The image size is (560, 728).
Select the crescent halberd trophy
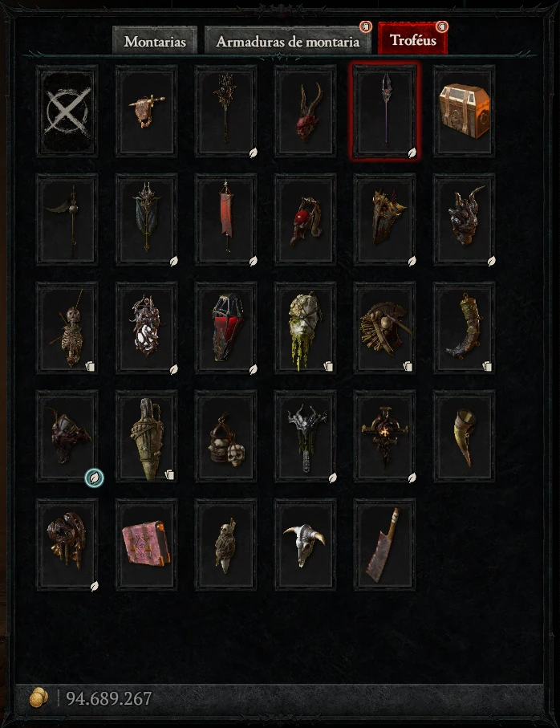point(67,220)
